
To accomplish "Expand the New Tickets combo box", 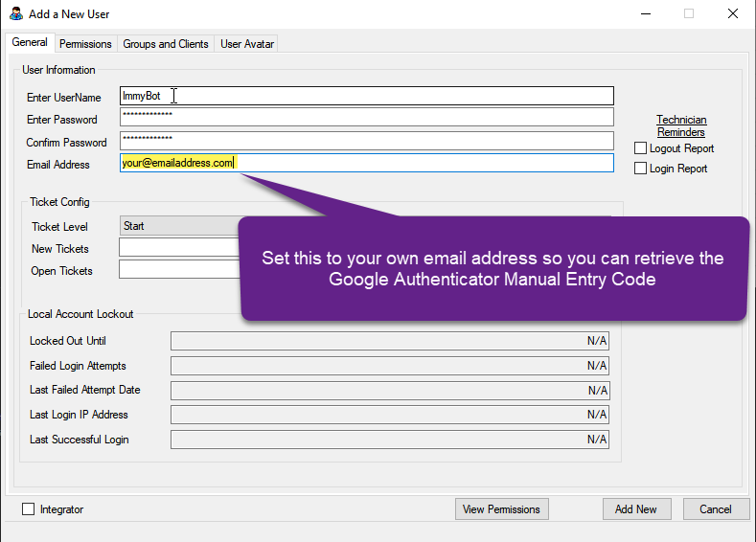I will coord(177,248).
